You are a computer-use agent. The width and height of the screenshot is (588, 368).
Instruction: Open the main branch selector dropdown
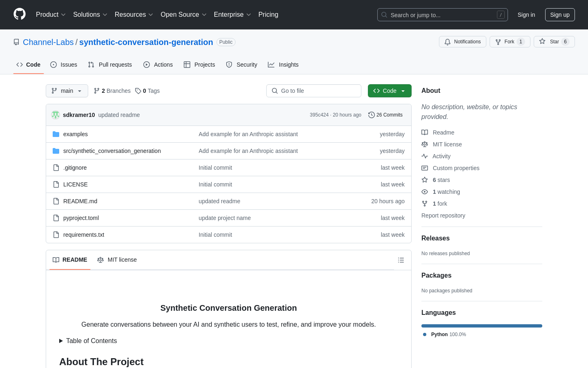point(67,91)
